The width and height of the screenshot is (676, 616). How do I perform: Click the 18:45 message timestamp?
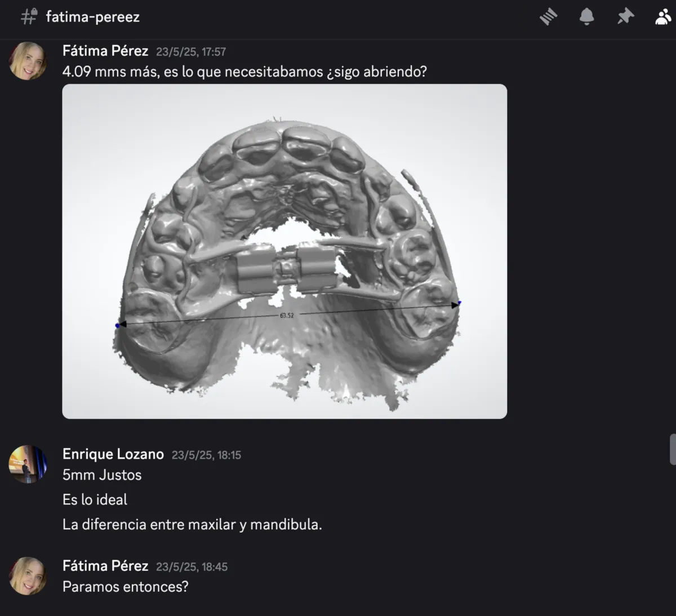tap(192, 567)
